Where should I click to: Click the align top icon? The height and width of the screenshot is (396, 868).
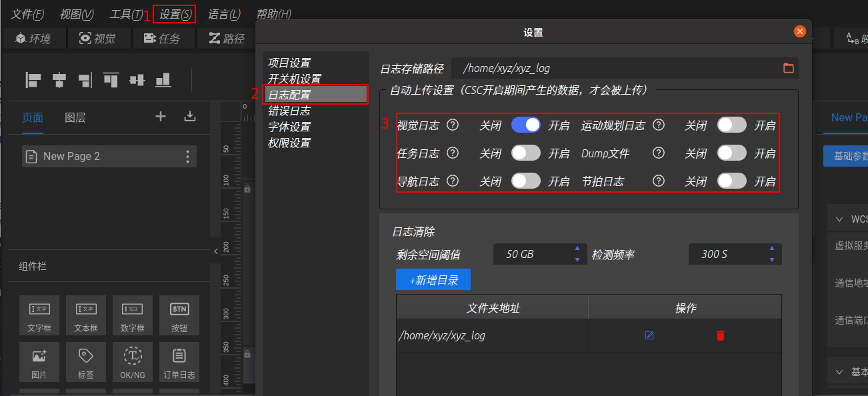click(111, 80)
